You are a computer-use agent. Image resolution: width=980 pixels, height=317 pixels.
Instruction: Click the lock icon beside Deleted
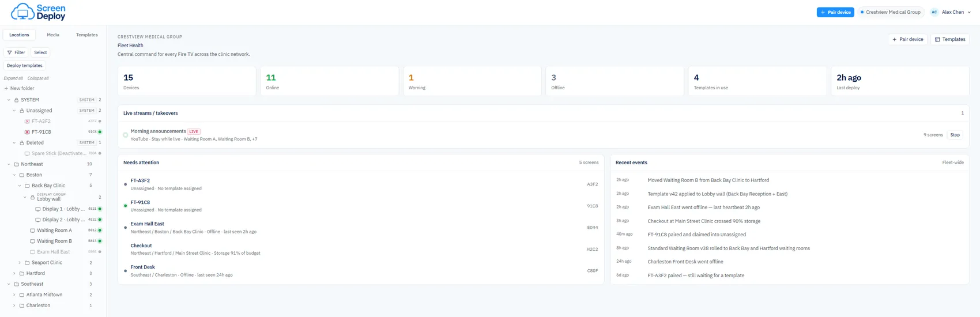click(x=21, y=143)
